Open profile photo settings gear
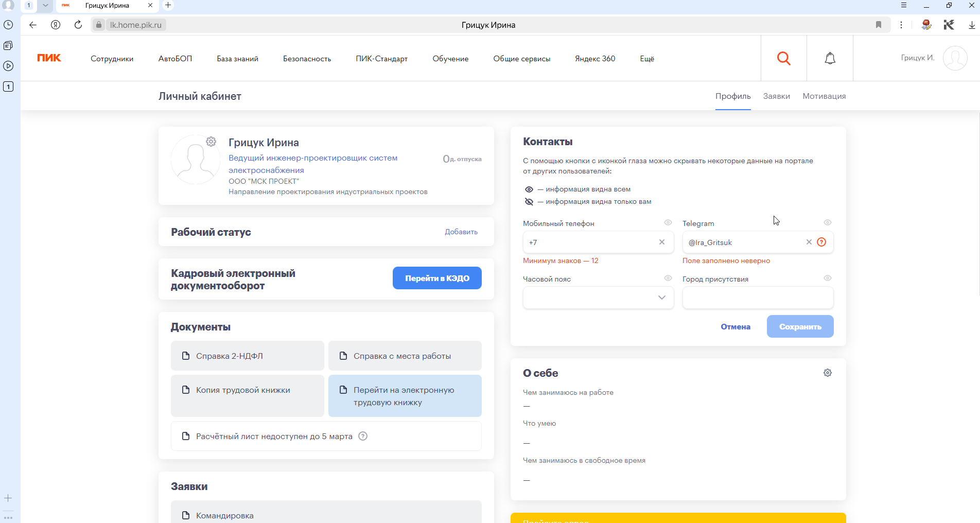Image resolution: width=980 pixels, height=523 pixels. click(211, 142)
